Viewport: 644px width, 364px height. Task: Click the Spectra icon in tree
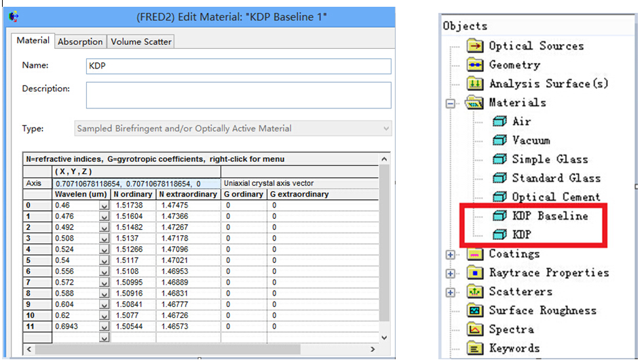475,330
